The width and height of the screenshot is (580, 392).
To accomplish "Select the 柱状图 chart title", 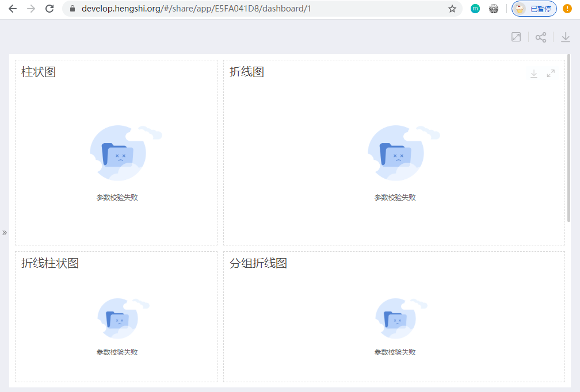I will (39, 72).
